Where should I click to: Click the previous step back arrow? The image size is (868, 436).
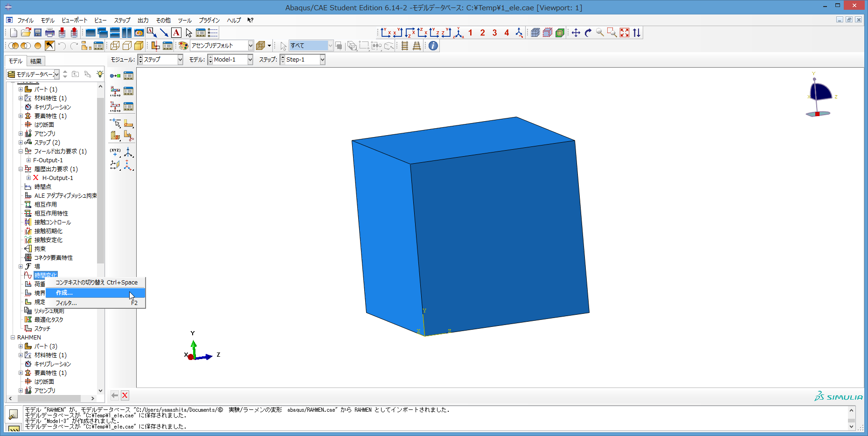point(115,395)
